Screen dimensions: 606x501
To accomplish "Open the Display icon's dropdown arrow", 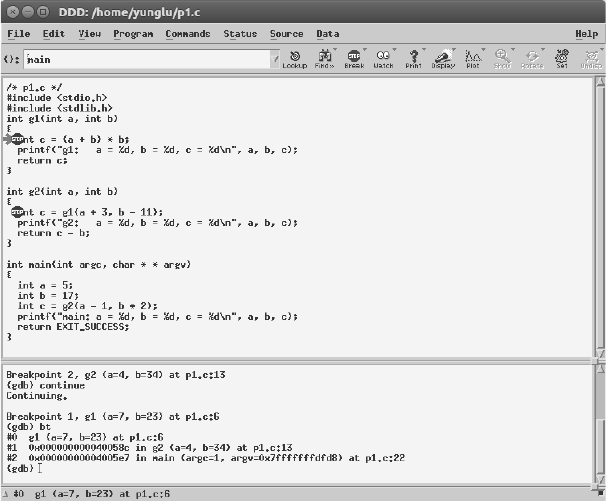I will 454,49.
